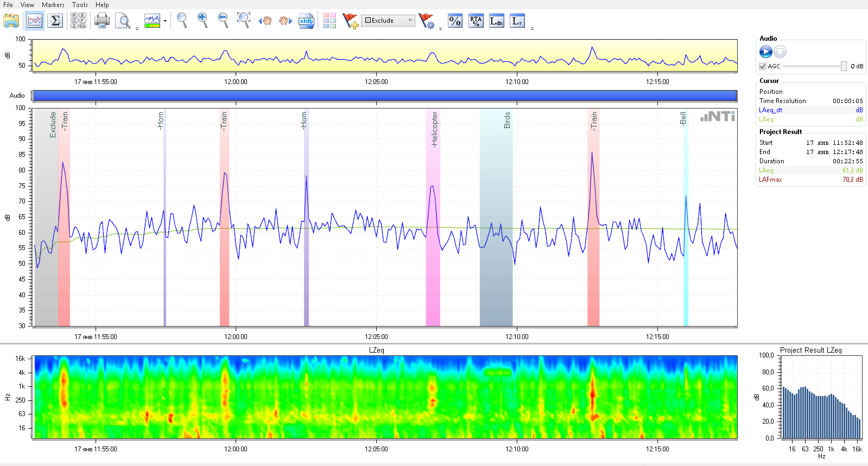Open the Tools menu
868x466 pixels.
80,5
